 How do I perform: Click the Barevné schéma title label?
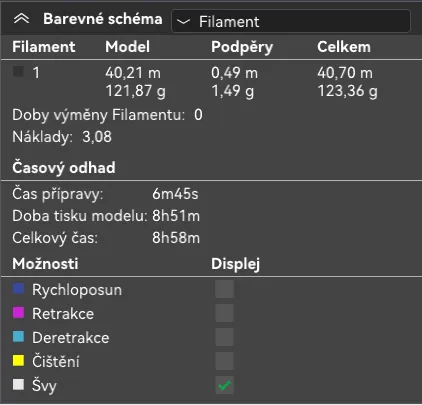click(x=103, y=19)
